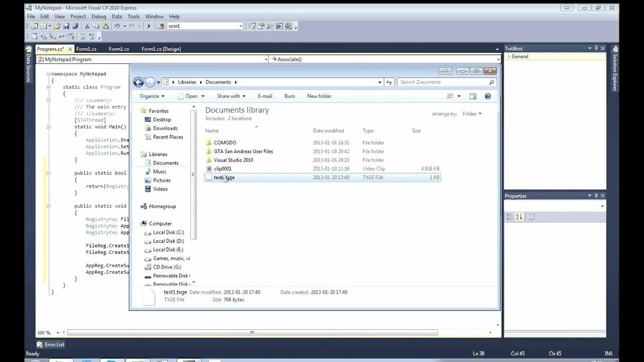Image resolution: width=644 pixels, height=362 pixels.
Task: Click the Property Pages icon in Properties
Action: (531, 217)
